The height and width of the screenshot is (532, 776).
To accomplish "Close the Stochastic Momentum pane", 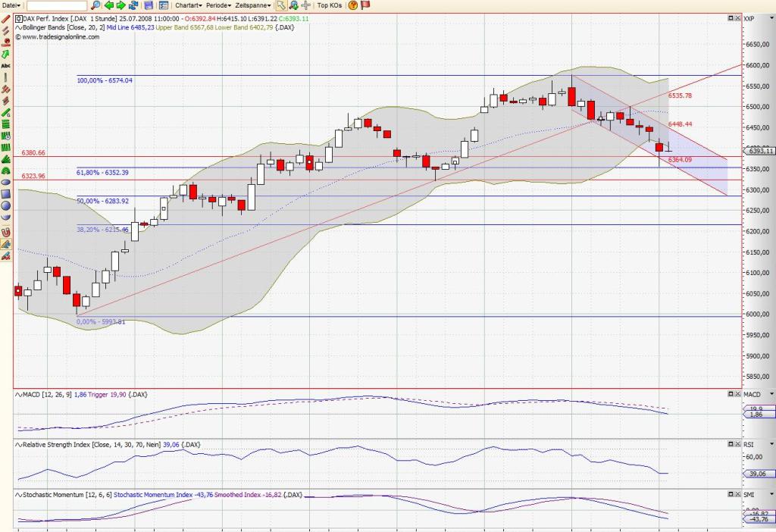I will click(737, 494).
